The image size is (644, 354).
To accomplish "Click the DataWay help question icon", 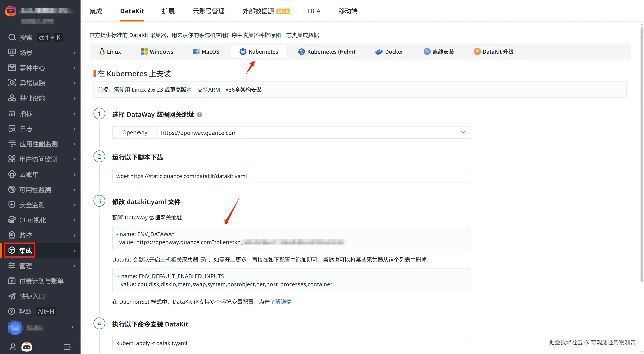I will click(x=199, y=115).
